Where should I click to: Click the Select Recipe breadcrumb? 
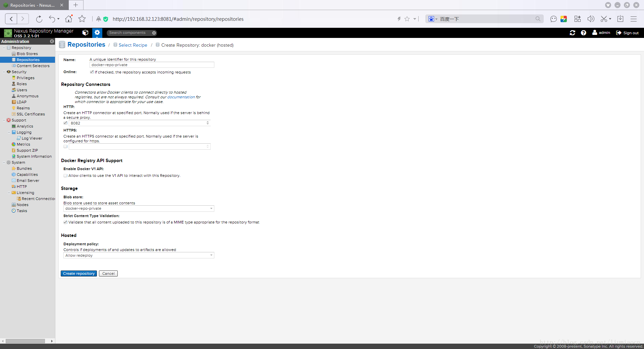[133, 45]
